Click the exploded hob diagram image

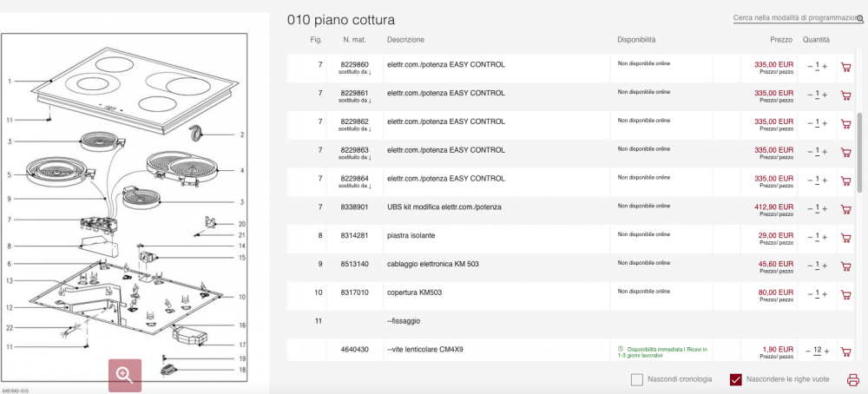124,210
